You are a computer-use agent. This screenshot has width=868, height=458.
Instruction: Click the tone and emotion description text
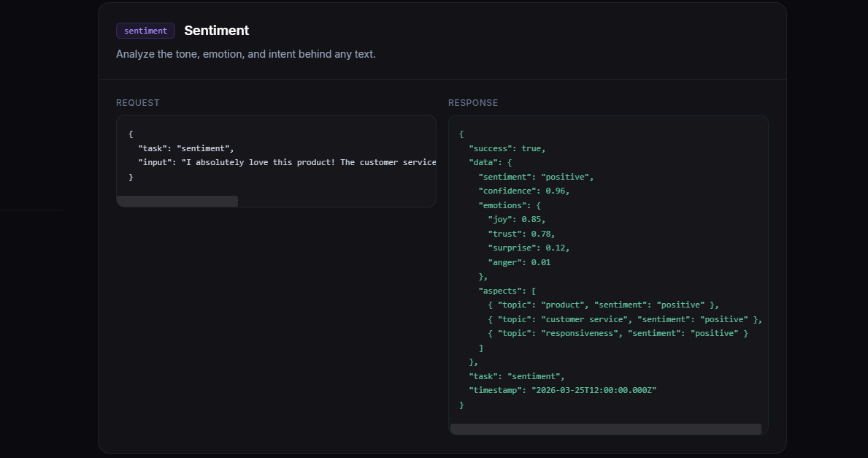tap(245, 54)
